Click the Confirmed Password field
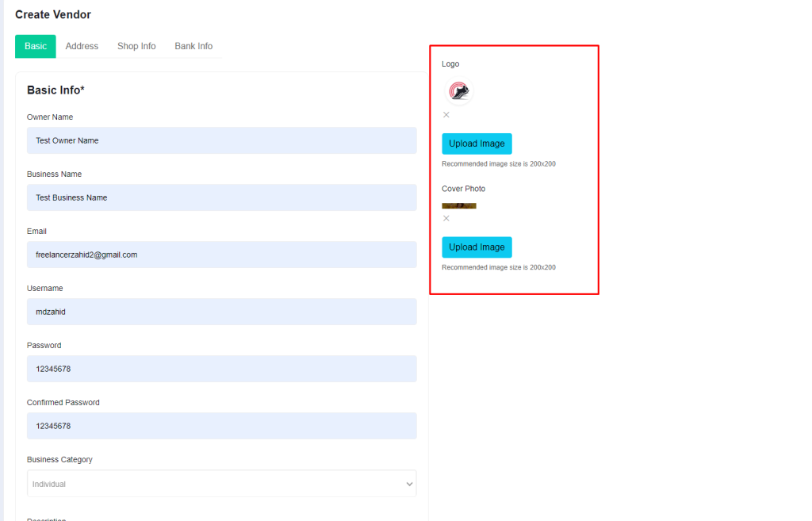 coord(222,426)
